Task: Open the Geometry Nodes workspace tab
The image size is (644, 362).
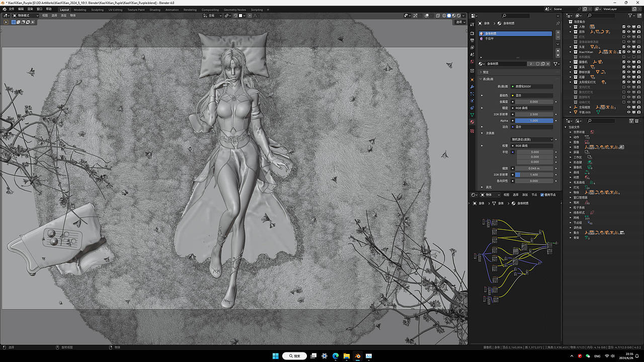Action: pos(235,10)
